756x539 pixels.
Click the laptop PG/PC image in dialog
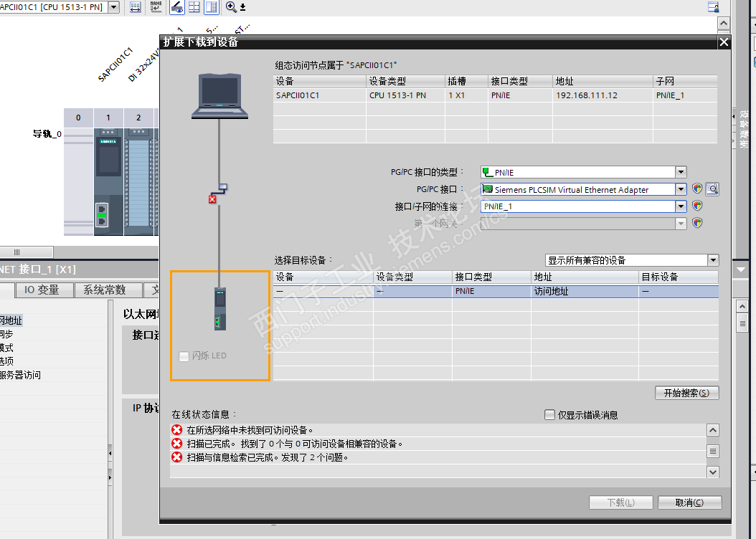[x=220, y=96]
